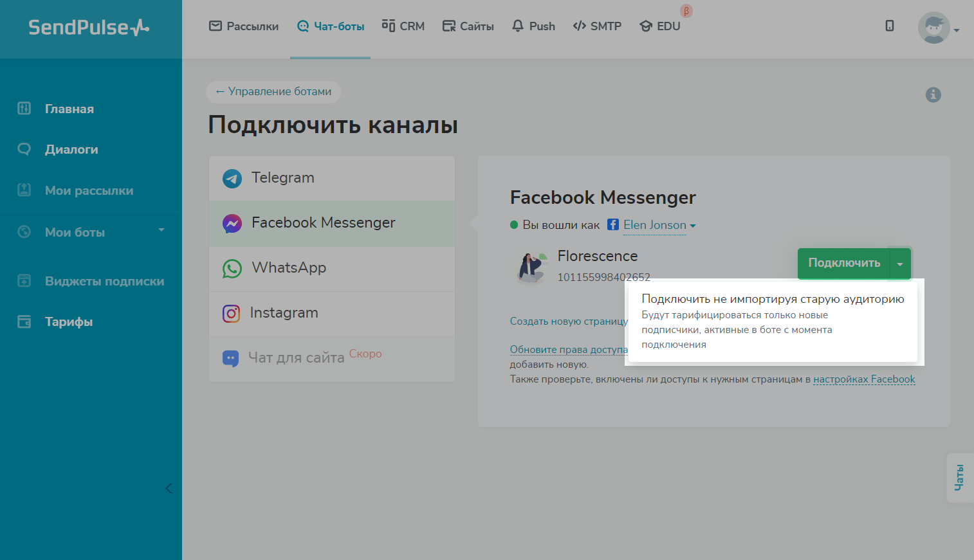
Task: Open the CRM section in top menu
Action: [403, 26]
